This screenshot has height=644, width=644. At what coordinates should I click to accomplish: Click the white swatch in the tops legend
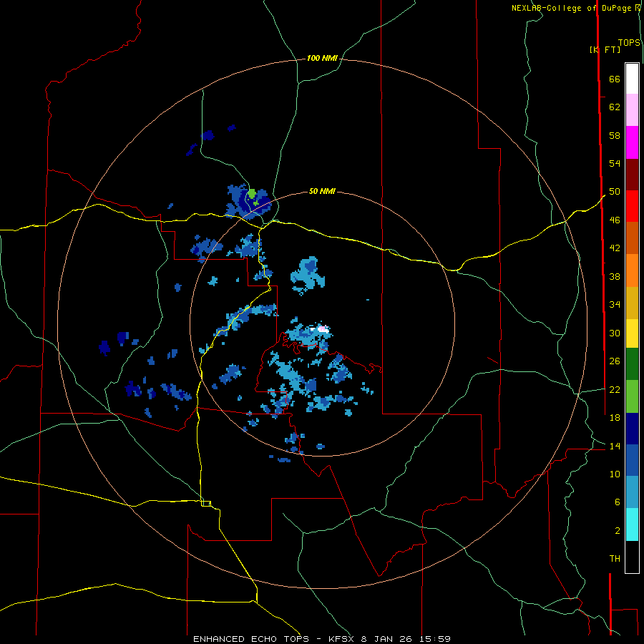pos(632,79)
